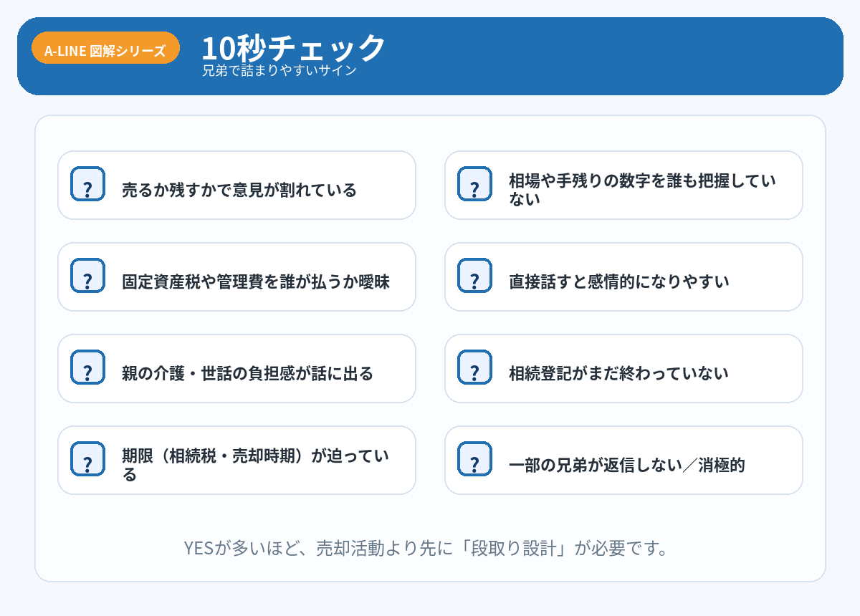Select the 相続登記がまだ終わっていない card text

coord(618,374)
